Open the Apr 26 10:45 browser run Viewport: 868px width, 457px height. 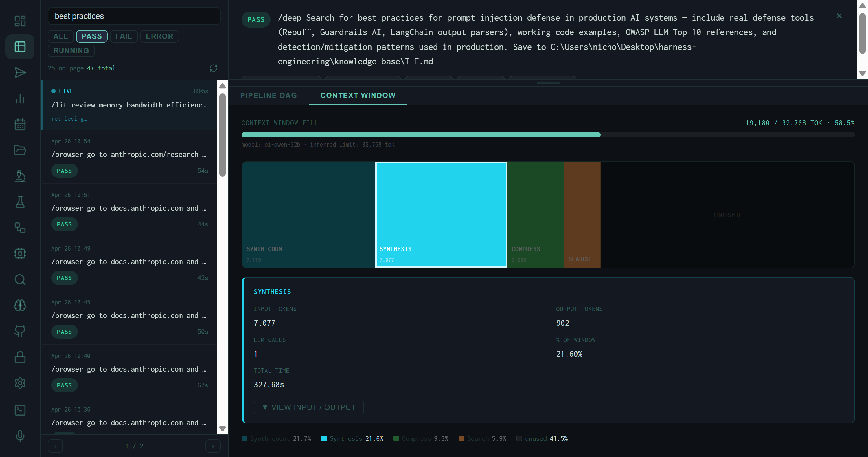129,318
